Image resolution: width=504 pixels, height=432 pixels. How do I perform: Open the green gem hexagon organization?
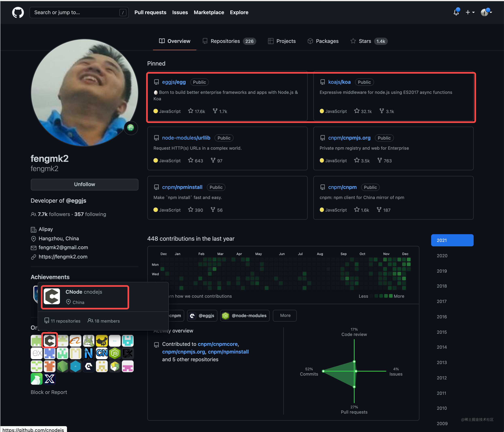pyautogui.click(x=63, y=366)
